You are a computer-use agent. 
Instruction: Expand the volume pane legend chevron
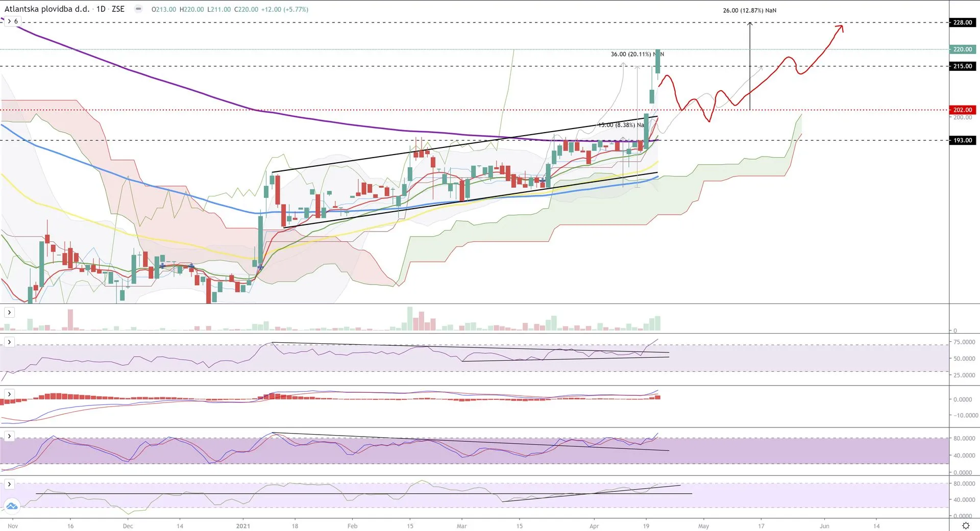[9, 312]
